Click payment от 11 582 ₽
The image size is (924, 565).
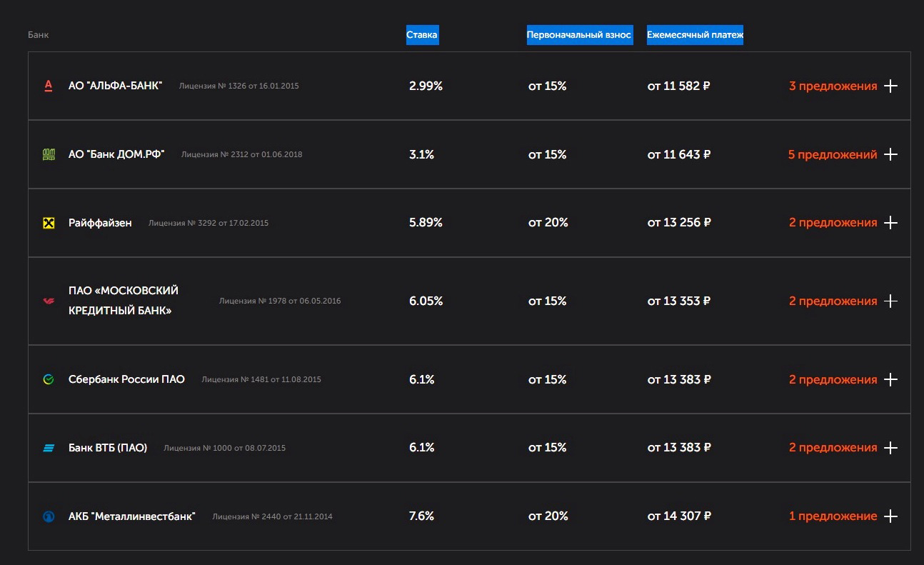point(679,86)
